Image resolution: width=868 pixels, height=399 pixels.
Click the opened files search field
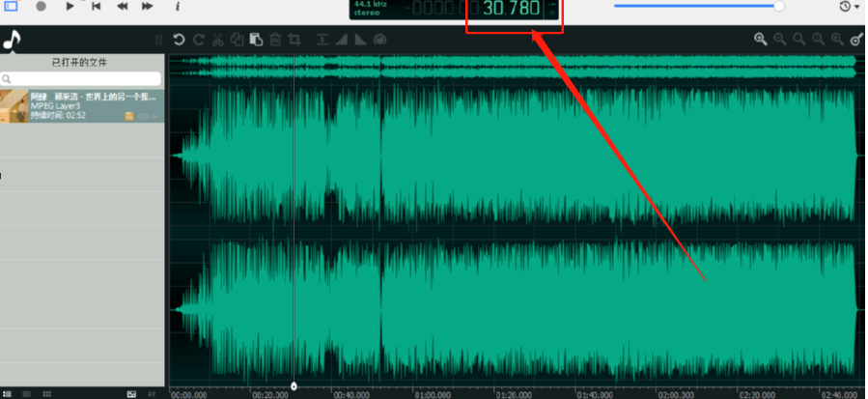coord(81,78)
